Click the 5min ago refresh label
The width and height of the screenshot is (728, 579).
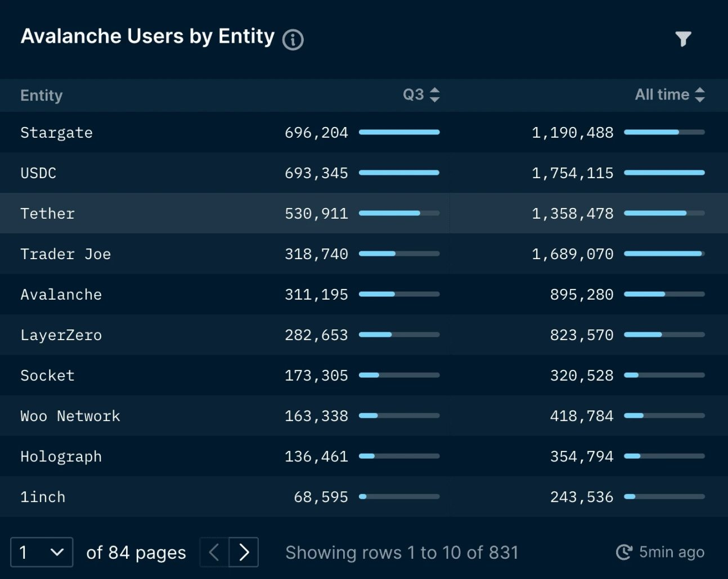pyautogui.click(x=672, y=552)
